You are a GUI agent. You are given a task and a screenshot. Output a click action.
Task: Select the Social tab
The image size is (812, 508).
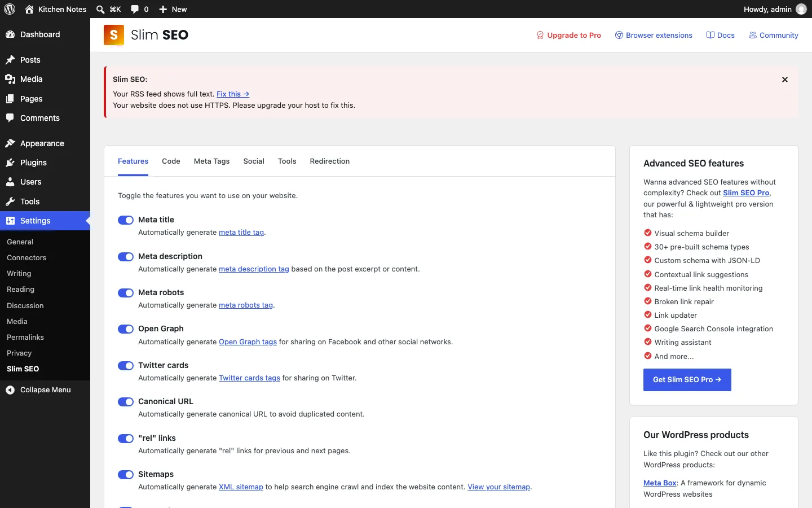[x=254, y=161]
